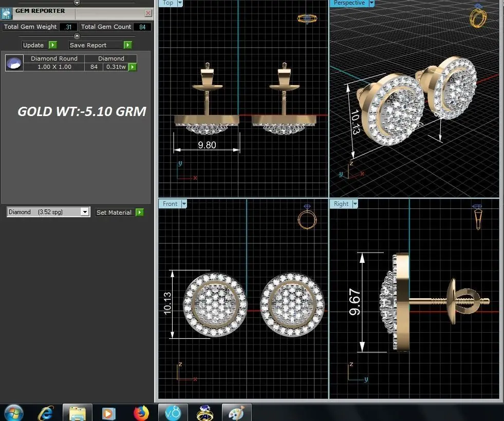Click the Update green arrow button
The height and width of the screenshot is (421, 504).
click(53, 45)
